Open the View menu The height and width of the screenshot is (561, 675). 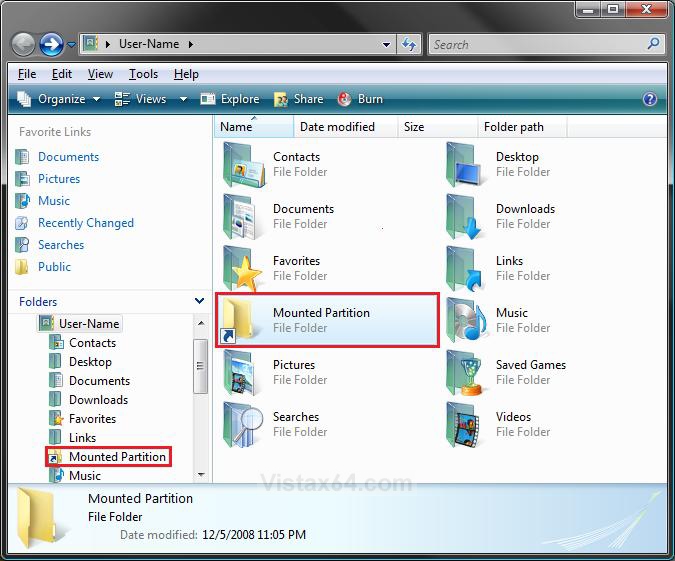tap(100, 74)
